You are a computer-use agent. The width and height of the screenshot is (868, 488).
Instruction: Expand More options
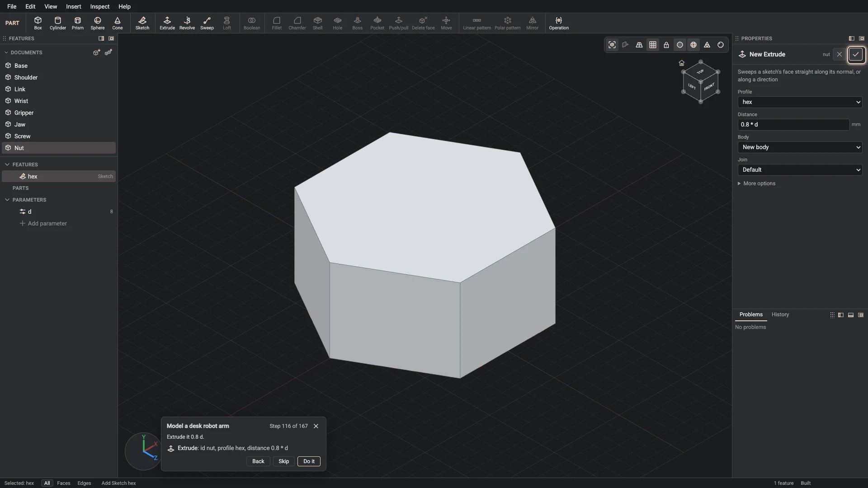point(756,183)
